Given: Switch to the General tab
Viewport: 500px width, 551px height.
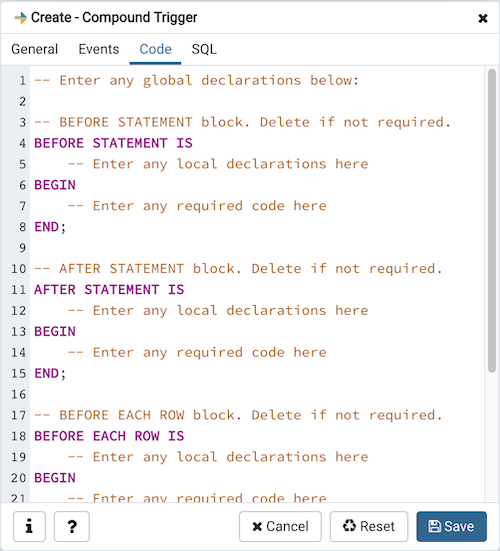Looking at the screenshot, I should [34, 49].
